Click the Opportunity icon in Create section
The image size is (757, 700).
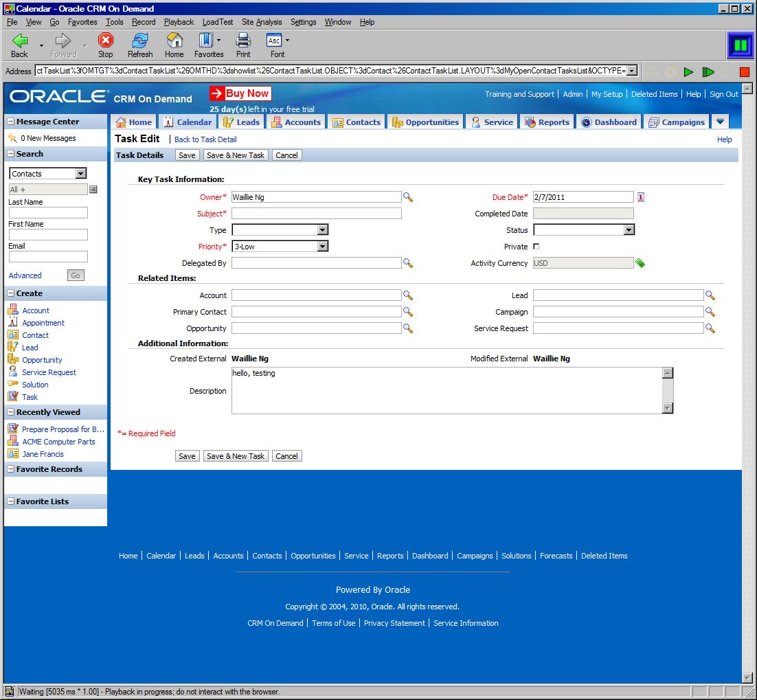pyautogui.click(x=13, y=359)
